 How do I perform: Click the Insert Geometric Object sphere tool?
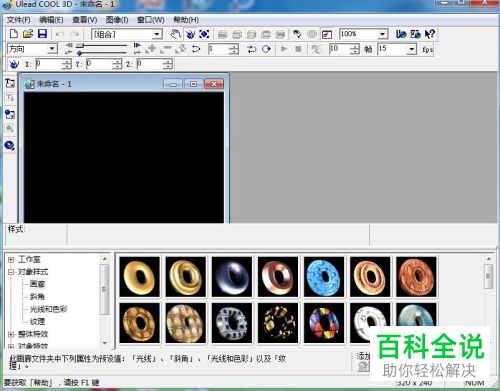pos(10,145)
